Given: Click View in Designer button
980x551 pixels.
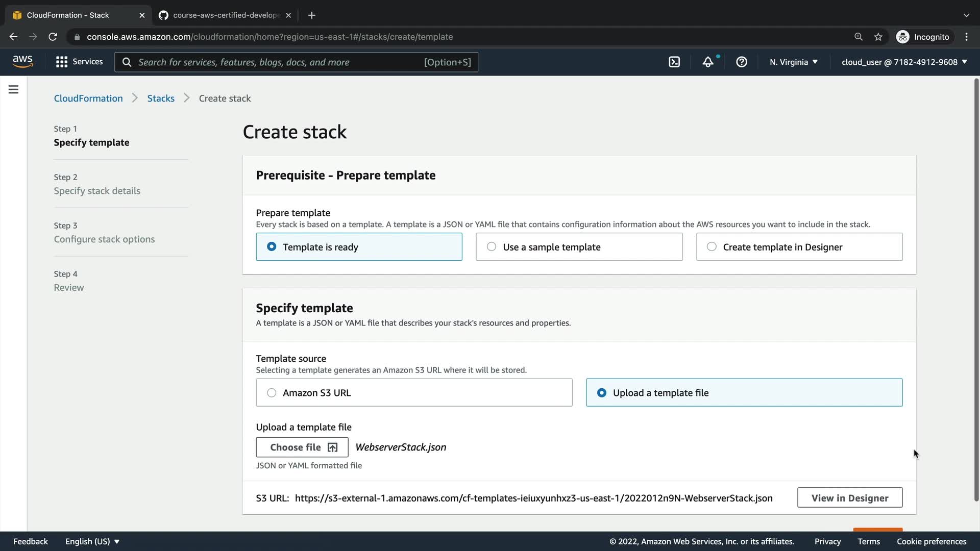Looking at the screenshot, I should 850,497.
